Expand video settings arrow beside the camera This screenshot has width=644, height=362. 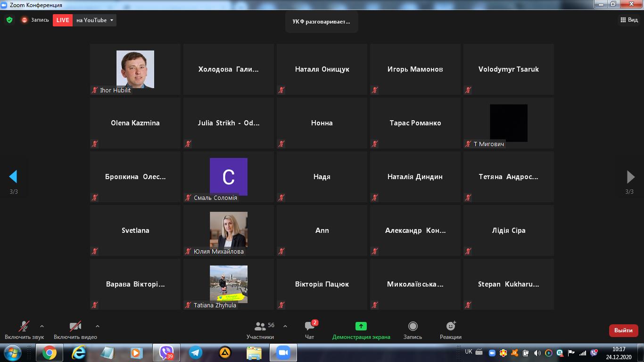(98, 326)
